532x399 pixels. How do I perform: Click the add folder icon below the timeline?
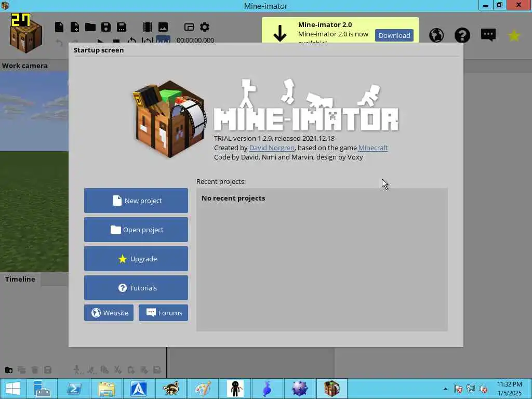point(9,370)
